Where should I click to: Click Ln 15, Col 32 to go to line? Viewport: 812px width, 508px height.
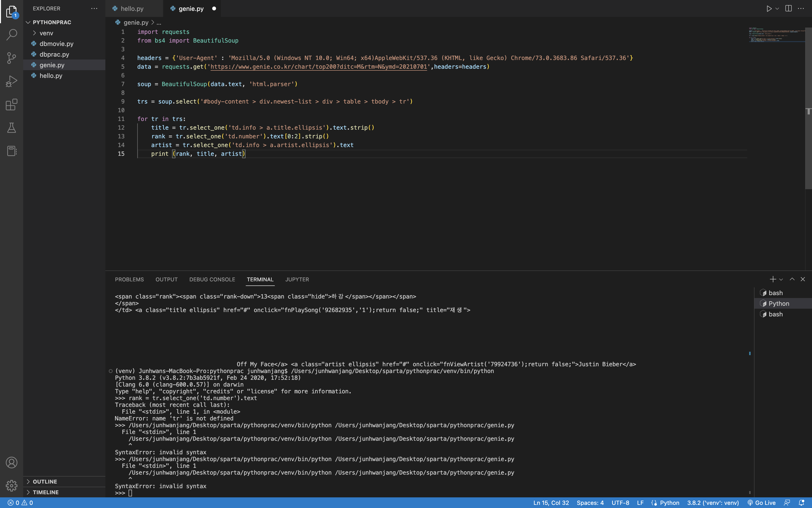click(x=551, y=503)
